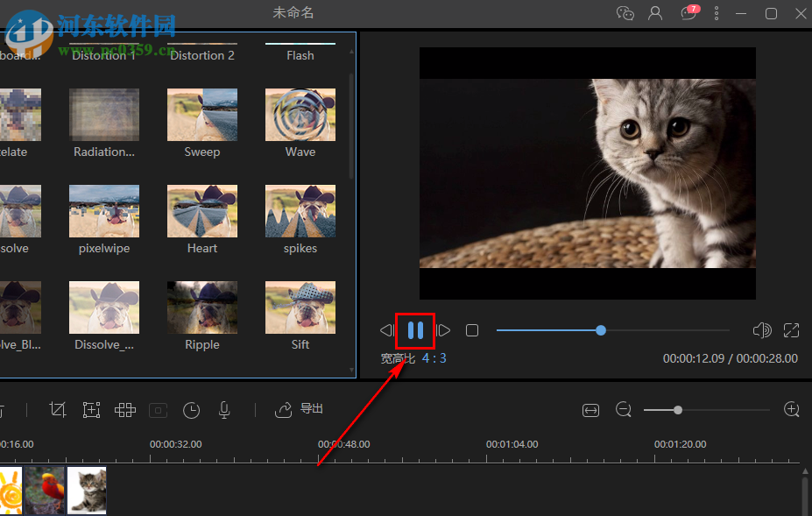
Task: Zoom in the timeline with plus magnifier
Action: [792, 409]
